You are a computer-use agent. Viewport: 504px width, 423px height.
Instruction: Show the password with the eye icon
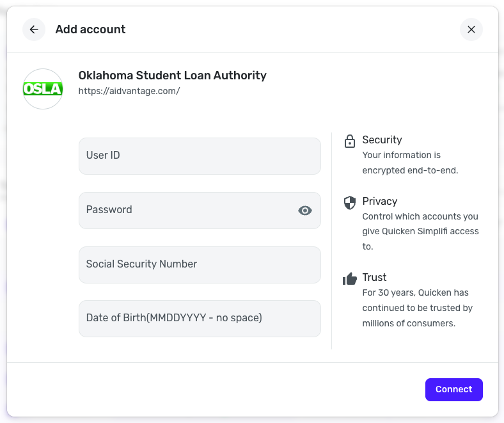pyautogui.click(x=305, y=211)
